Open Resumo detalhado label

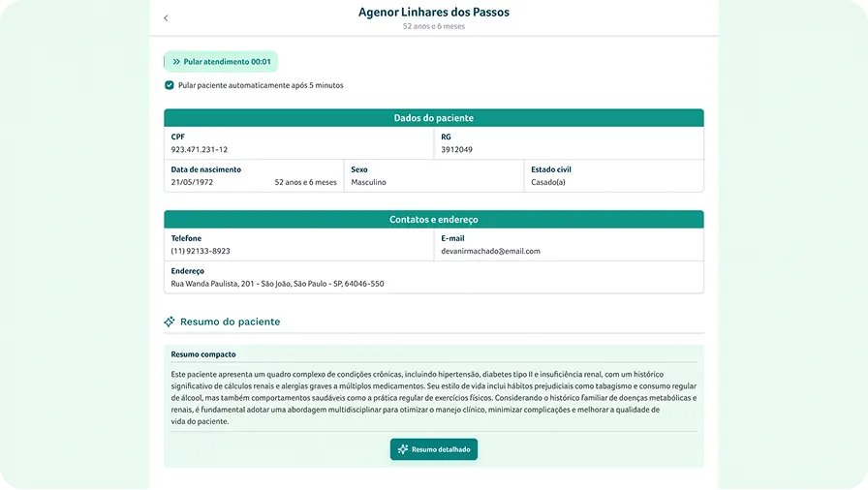(441, 449)
